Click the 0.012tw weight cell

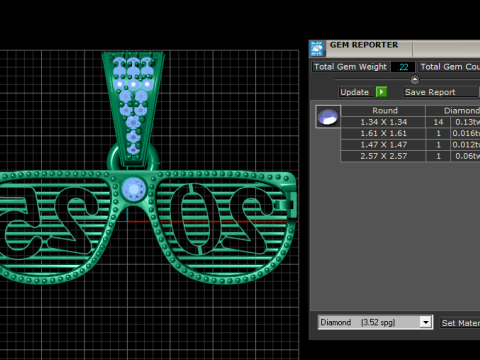click(x=466, y=145)
